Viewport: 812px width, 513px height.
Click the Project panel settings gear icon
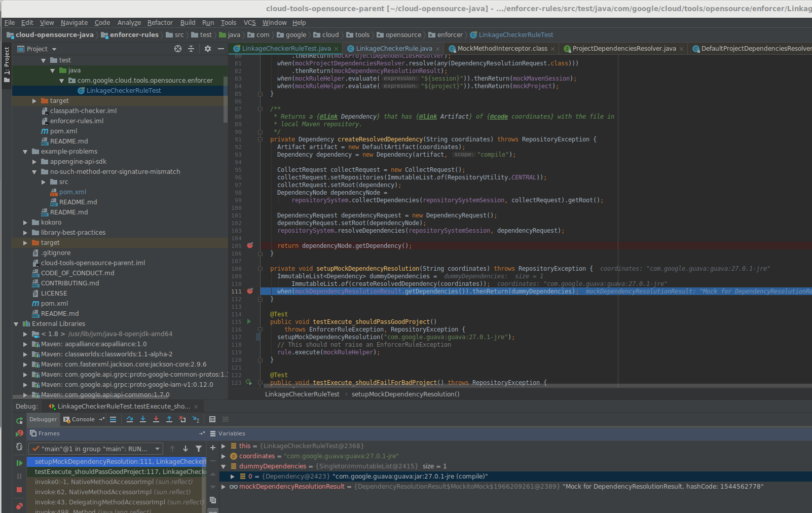point(207,49)
